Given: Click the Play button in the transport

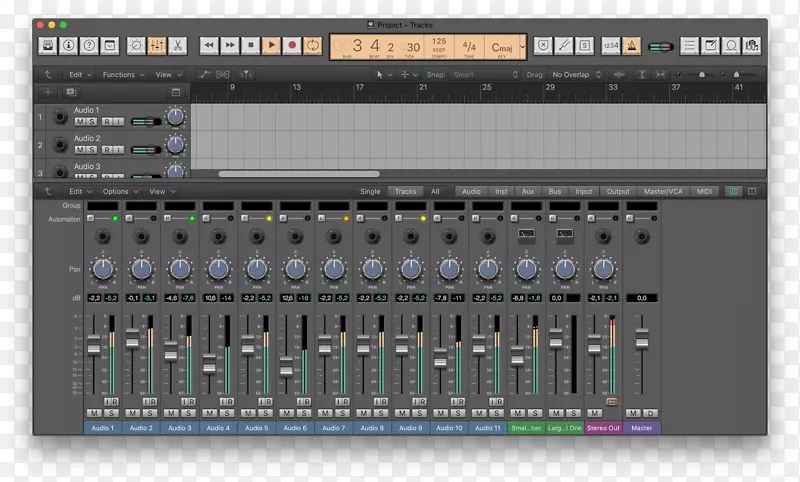Looking at the screenshot, I should [271, 45].
